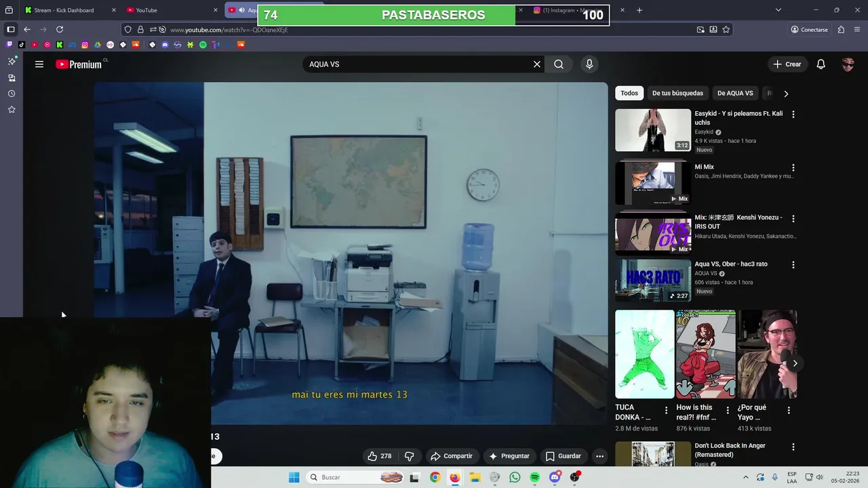Screen dimensions: 868x488
Task: Open options for TUCA DONKA short
Action: [x=666, y=410]
